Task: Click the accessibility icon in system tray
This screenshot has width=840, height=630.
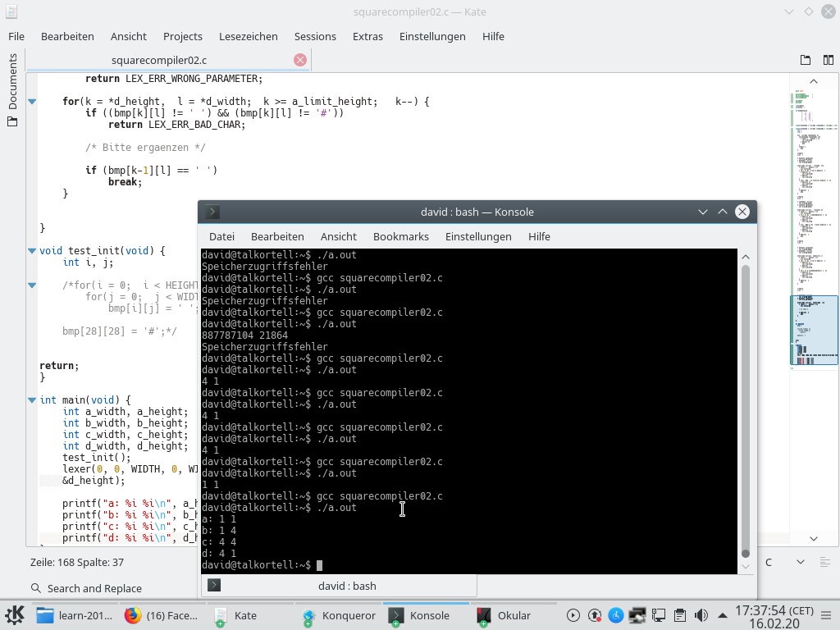Action: click(x=616, y=615)
